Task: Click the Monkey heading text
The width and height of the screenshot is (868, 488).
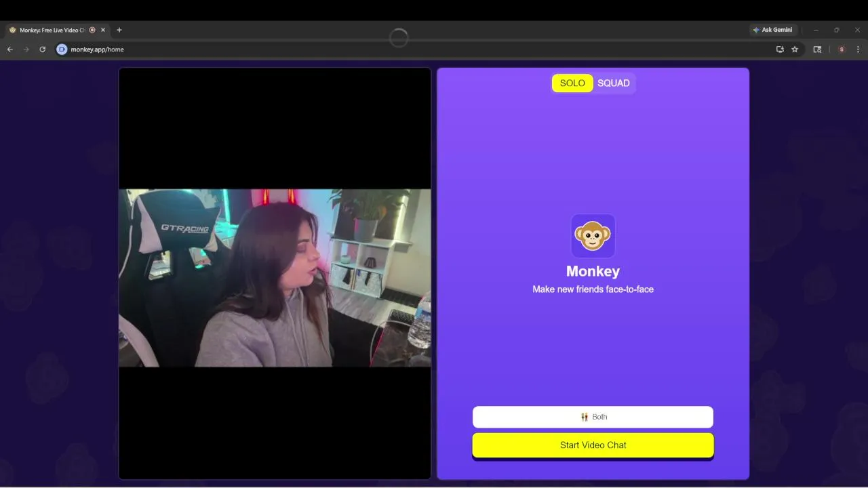Action: [593, 271]
